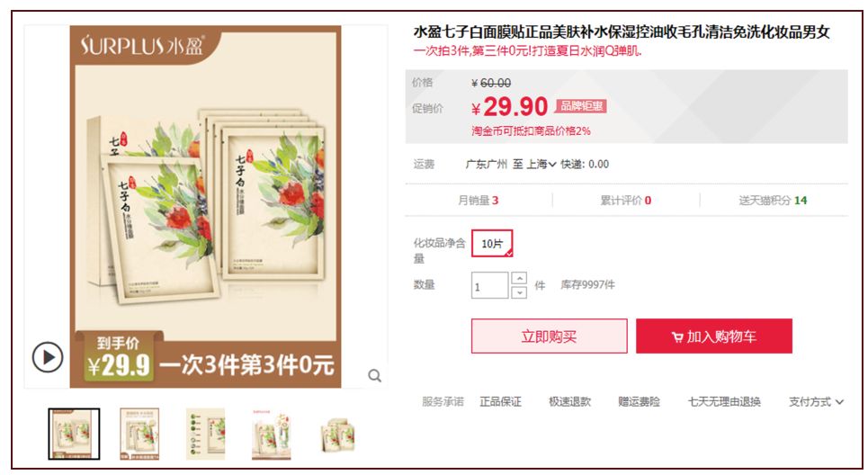
Task: Open the 上海 destination dropdown
Action: coord(541,165)
